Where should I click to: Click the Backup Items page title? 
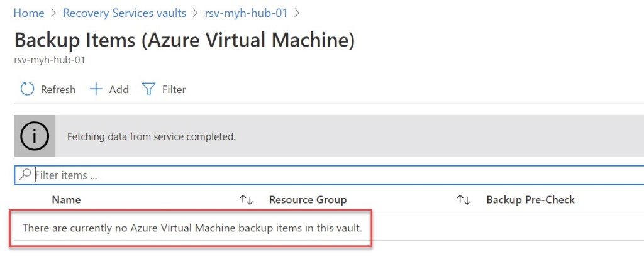pyautogui.click(x=184, y=41)
